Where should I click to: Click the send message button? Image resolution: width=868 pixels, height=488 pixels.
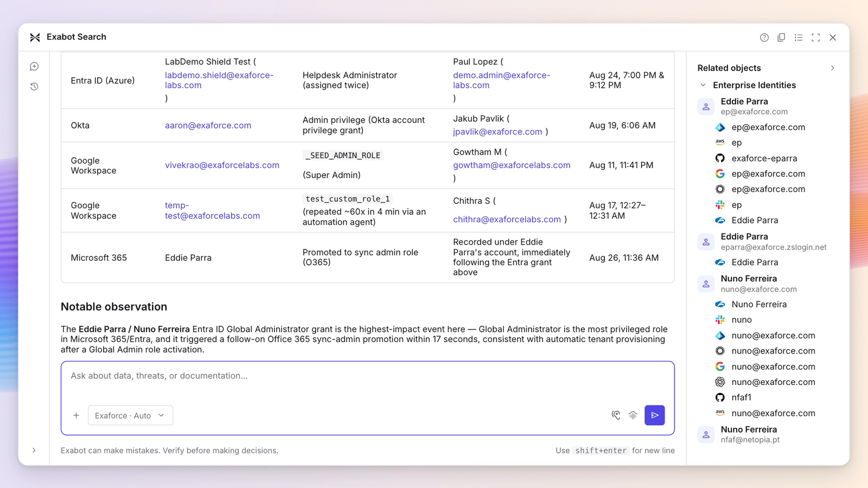pos(655,415)
